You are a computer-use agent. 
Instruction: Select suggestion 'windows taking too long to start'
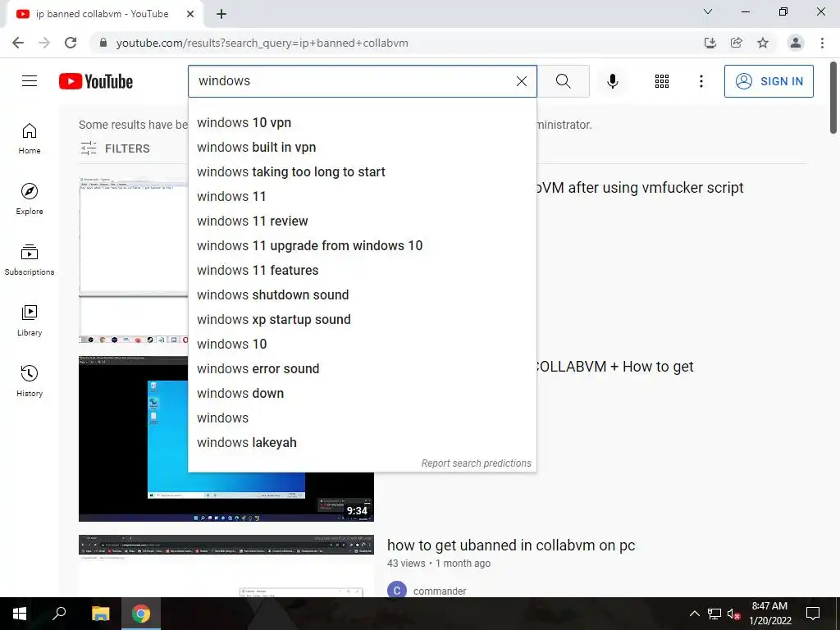point(362,172)
